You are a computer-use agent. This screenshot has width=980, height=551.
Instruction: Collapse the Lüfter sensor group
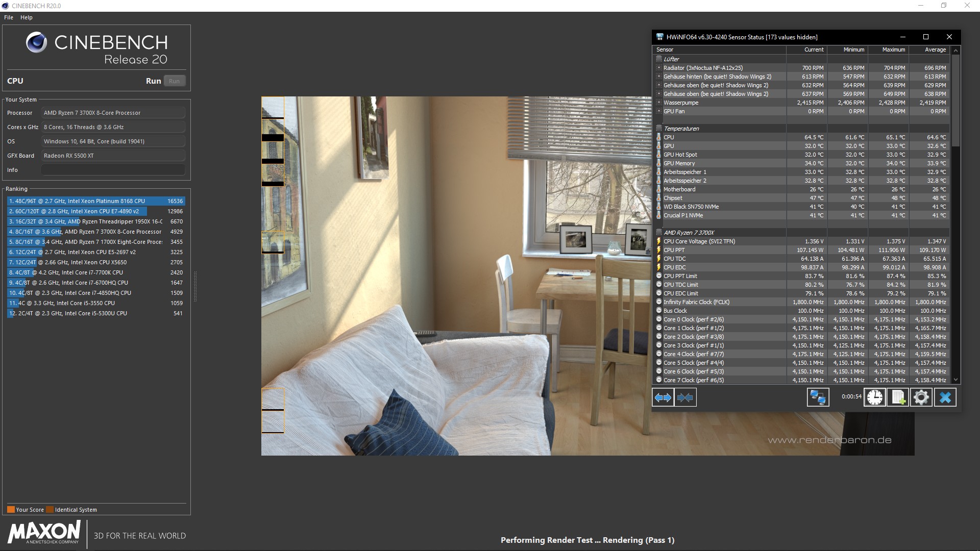point(659,59)
